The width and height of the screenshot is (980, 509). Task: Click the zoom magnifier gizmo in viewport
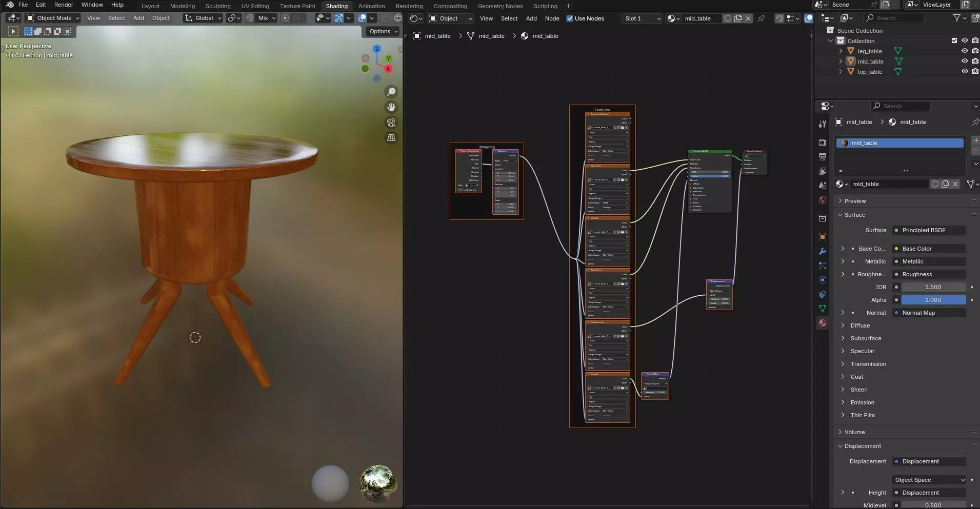click(391, 92)
